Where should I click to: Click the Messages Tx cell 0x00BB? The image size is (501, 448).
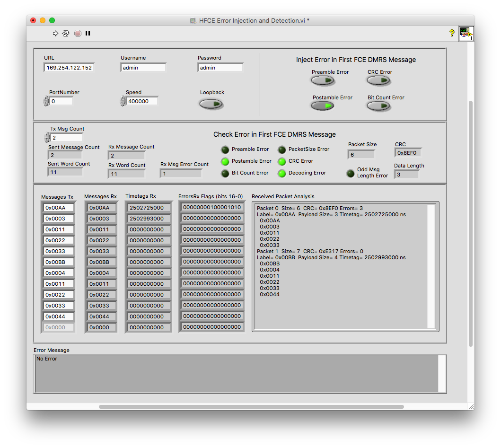[59, 262]
